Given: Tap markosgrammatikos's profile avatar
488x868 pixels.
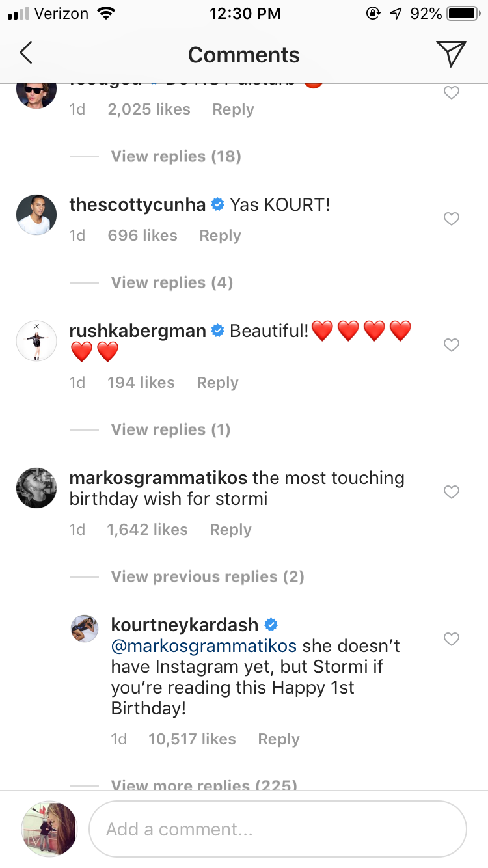Looking at the screenshot, I should pyautogui.click(x=36, y=487).
